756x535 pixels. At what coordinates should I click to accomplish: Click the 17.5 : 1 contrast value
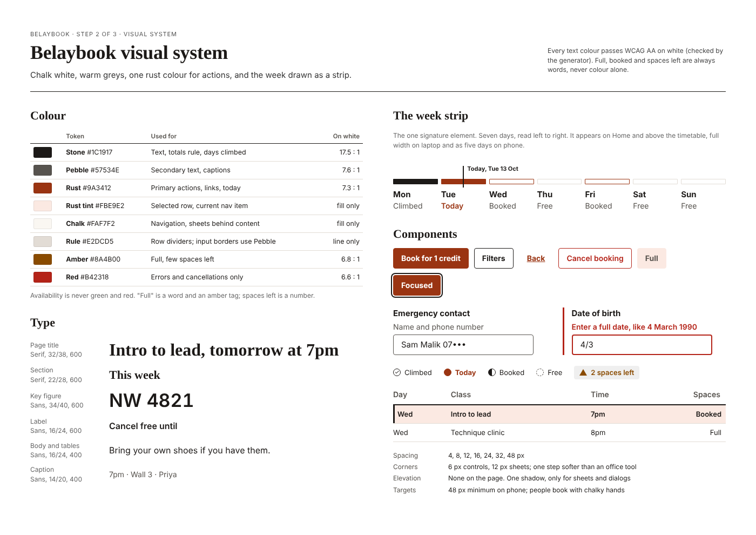349,152
